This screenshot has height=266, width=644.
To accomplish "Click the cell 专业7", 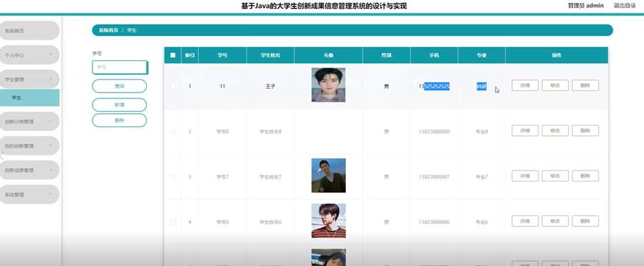I will point(482,177).
